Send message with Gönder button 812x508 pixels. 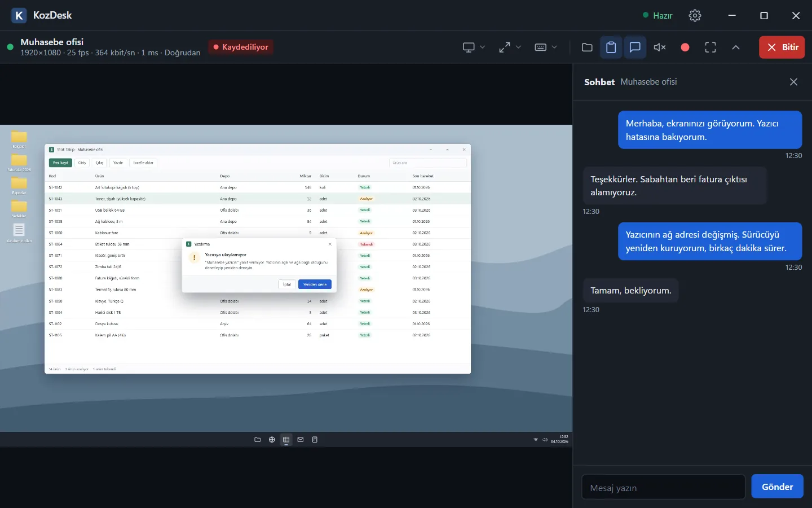click(777, 487)
